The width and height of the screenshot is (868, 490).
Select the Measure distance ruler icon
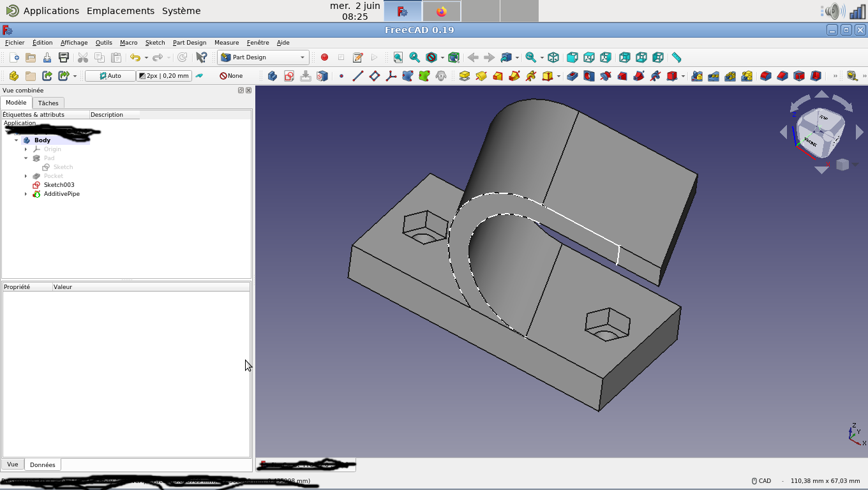676,57
